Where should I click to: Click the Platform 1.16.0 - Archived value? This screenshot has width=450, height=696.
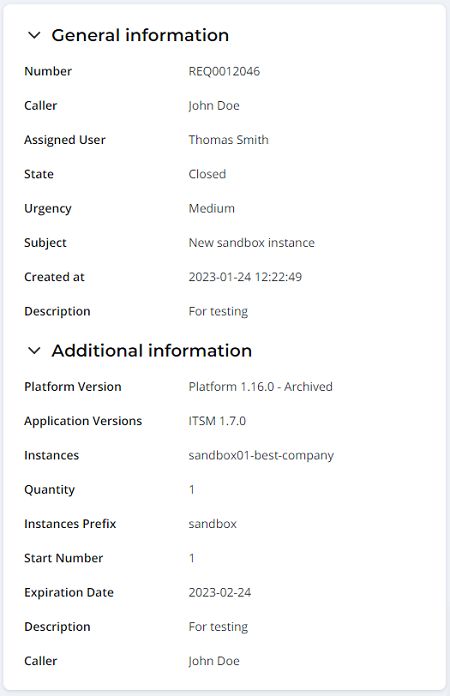point(261,387)
